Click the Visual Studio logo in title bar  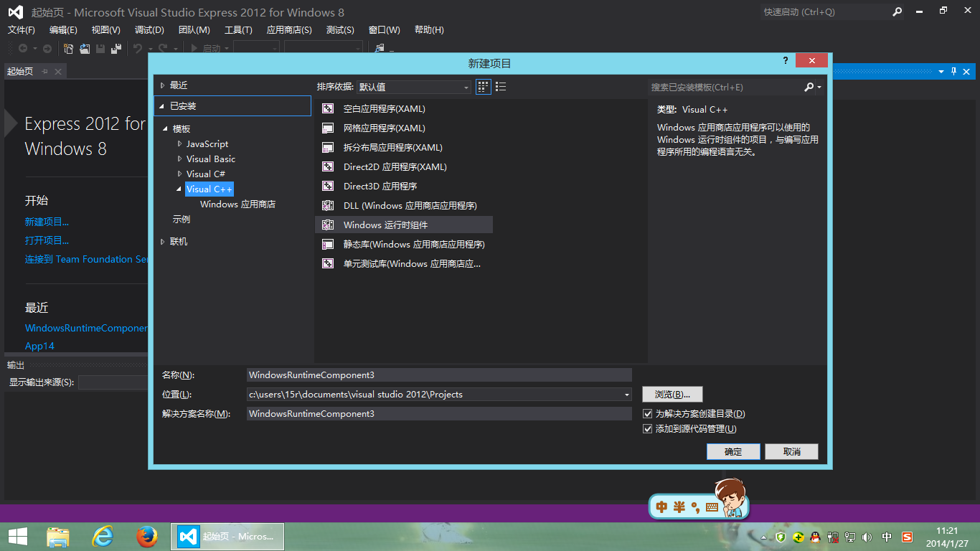15,12
